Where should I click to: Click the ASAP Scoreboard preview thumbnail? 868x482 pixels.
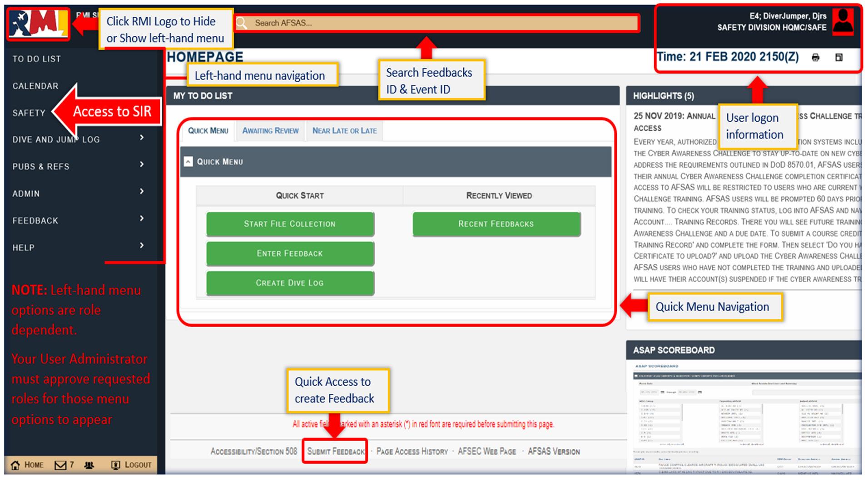click(x=745, y=417)
